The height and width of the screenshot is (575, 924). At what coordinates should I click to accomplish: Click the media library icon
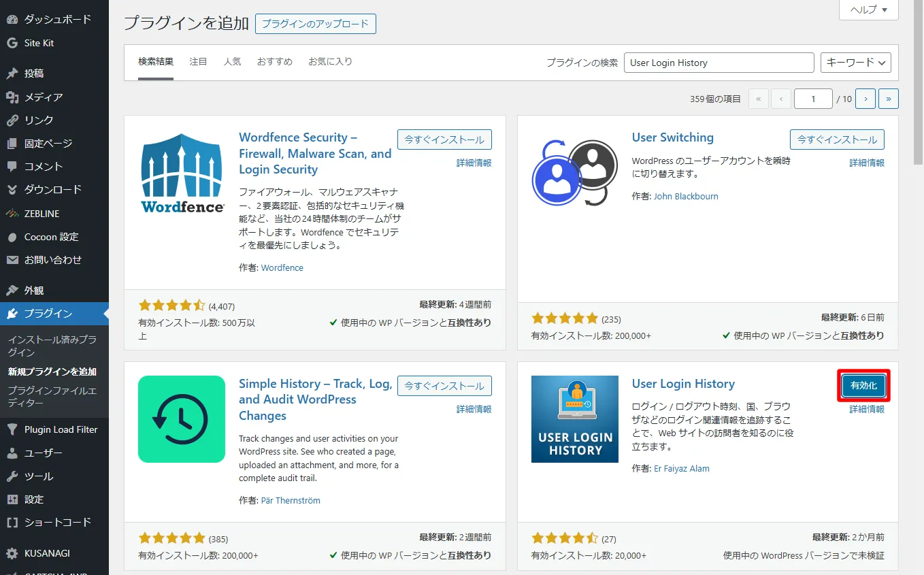(12, 97)
